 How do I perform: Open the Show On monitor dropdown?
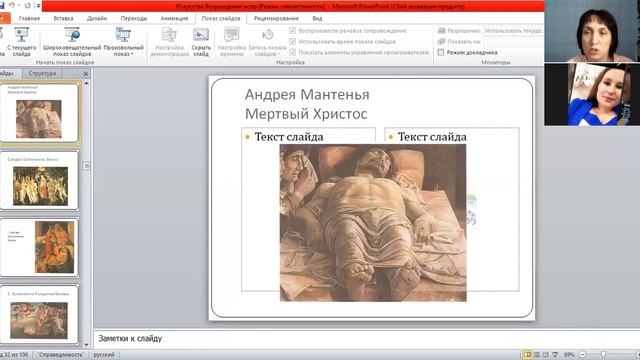click(x=513, y=42)
